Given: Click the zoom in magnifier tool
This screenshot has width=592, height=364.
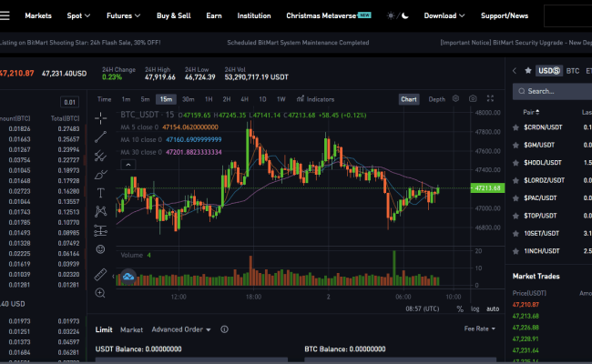Looking at the screenshot, I should (x=100, y=292).
